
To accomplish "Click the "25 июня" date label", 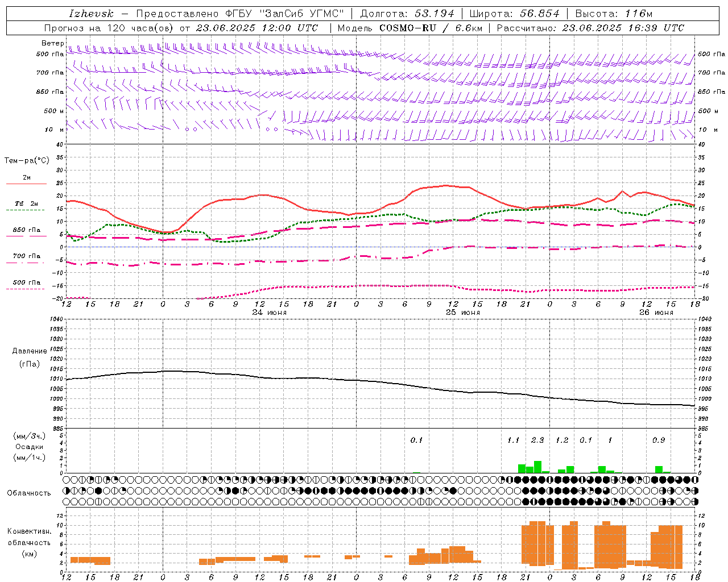I will 463,313.
